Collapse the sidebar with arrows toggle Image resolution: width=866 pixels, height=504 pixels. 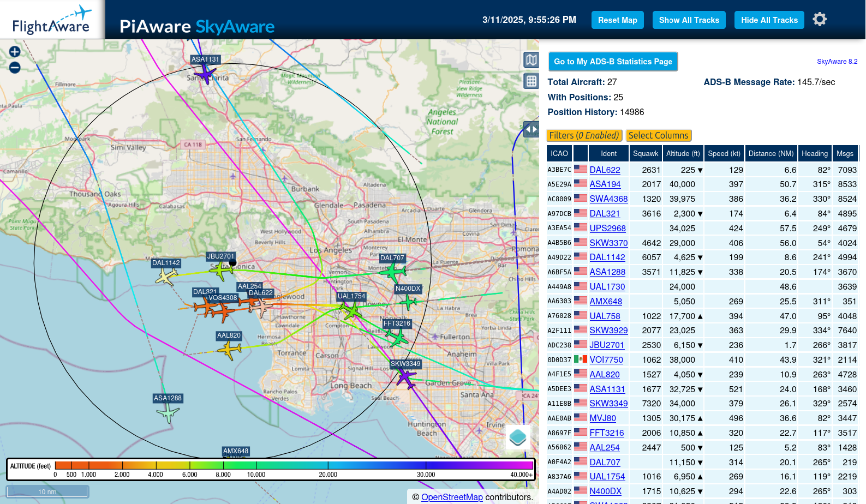[x=531, y=129]
